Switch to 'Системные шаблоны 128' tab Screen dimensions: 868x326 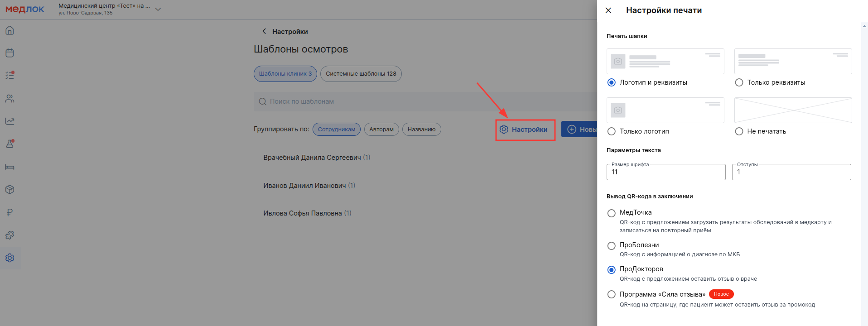click(361, 74)
